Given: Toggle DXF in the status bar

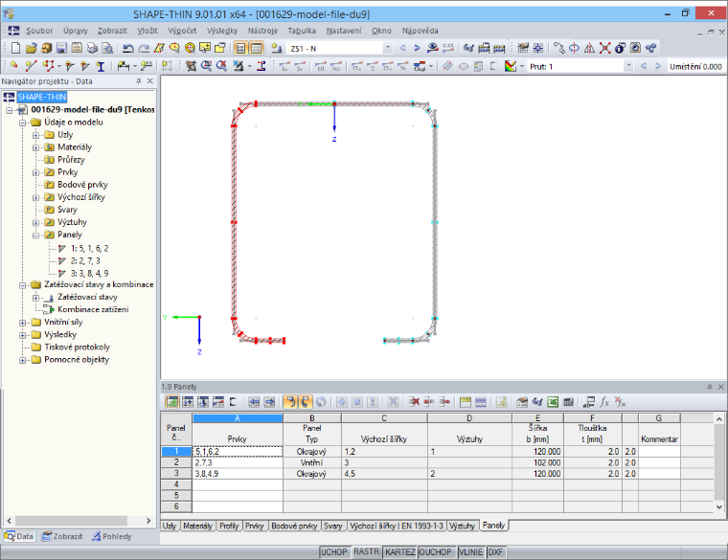Looking at the screenshot, I should tap(496, 552).
